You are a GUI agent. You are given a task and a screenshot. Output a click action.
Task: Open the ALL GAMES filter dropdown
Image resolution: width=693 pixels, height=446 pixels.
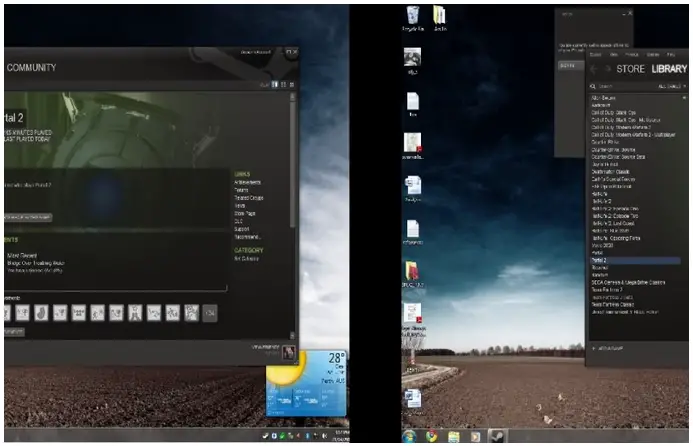(672, 87)
